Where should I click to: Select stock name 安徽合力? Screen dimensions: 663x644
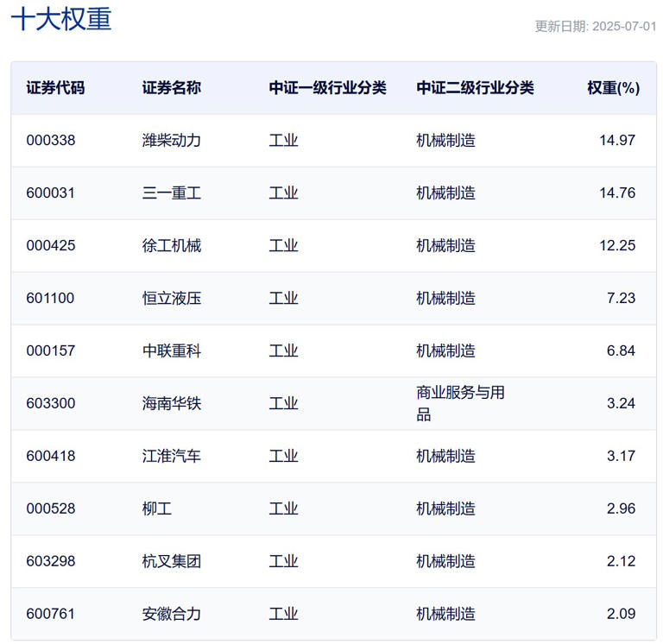[x=171, y=614]
